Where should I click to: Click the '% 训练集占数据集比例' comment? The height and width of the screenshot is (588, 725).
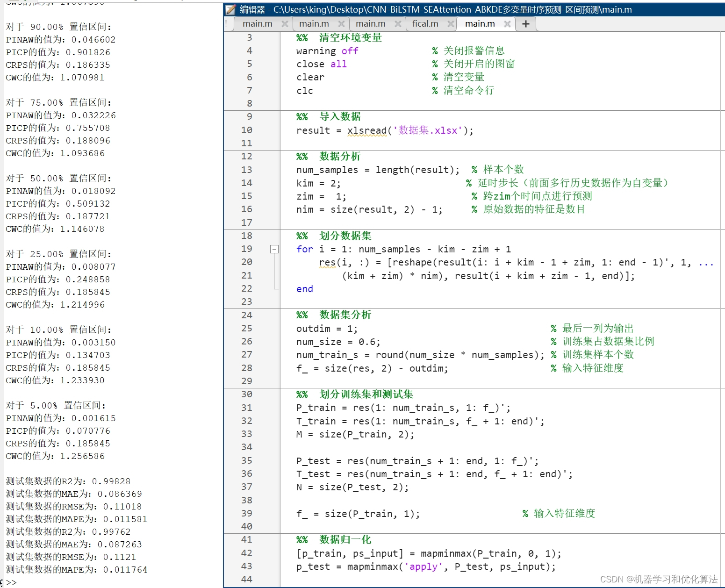point(603,341)
